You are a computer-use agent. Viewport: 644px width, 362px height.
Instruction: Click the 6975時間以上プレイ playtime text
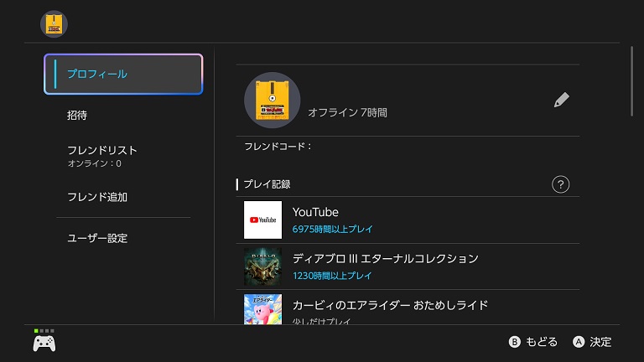pyautogui.click(x=333, y=229)
